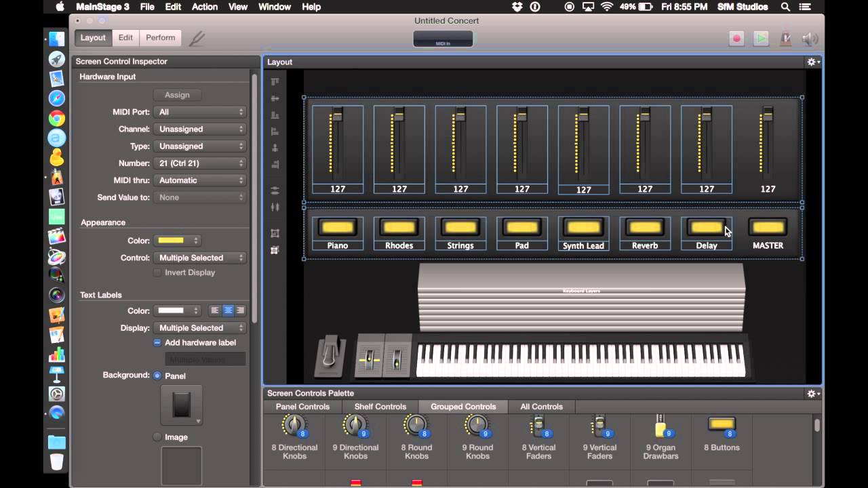Switch to Perform mode
868x488 pixels.
pyautogui.click(x=161, y=38)
